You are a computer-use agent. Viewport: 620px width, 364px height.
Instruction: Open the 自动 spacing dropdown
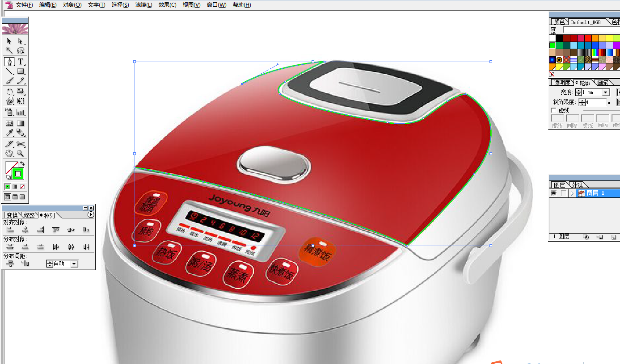click(74, 264)
